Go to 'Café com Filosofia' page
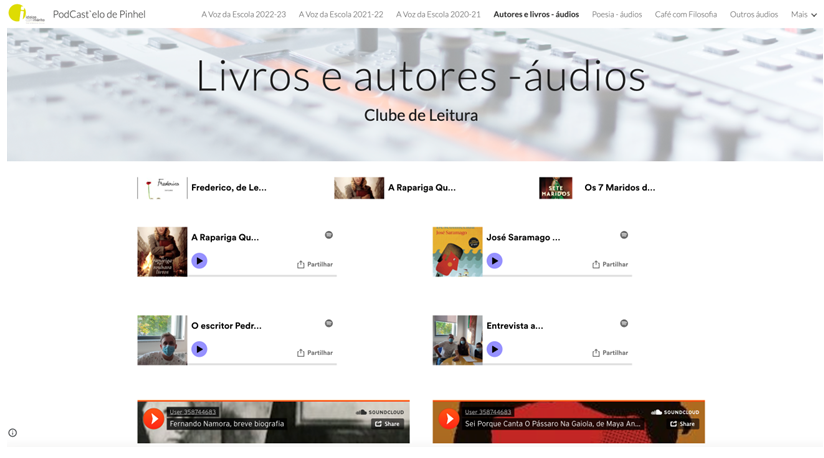Screen dimensions: 824x458 (x=685, y=15)
